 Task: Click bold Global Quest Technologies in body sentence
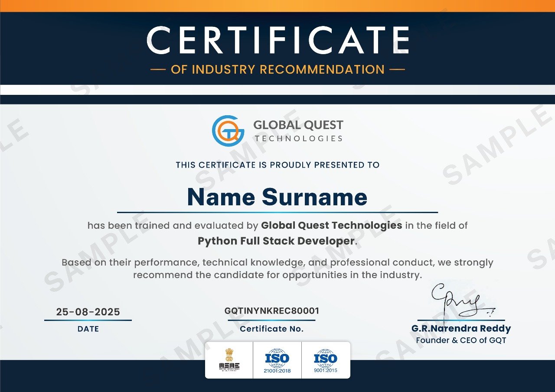tap(332, 225)
